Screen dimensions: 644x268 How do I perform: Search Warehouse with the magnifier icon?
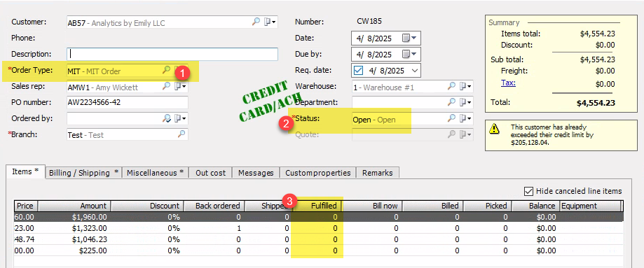pyautogui.click(x=451, y=86)
